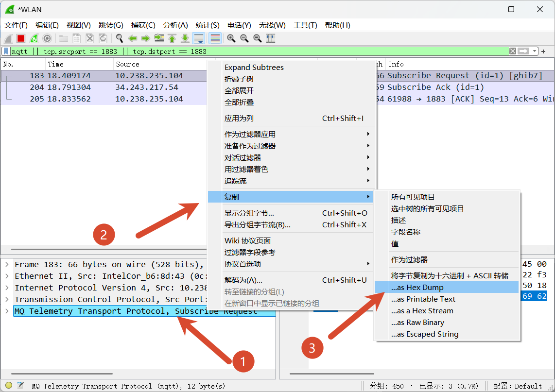Viewport: 555px width, 392px height.
Task: Open capture options gear icon
Action: tap(47, 38)
